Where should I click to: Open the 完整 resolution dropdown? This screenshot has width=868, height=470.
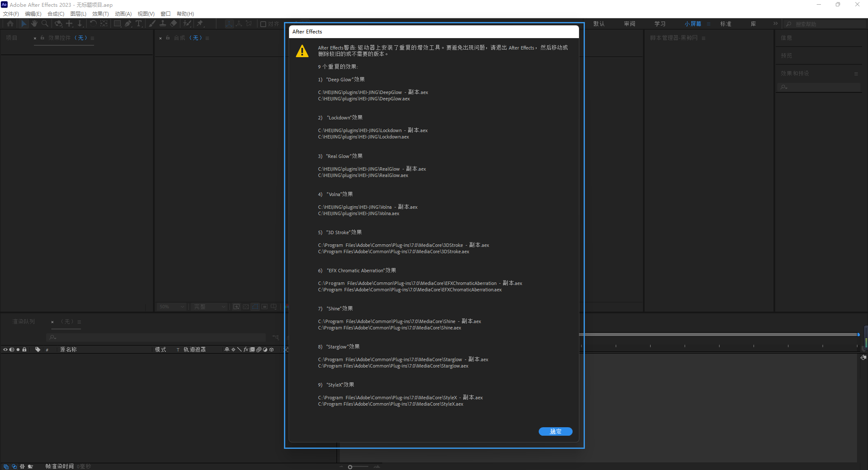pyautogui.click(x=209, y=307)
